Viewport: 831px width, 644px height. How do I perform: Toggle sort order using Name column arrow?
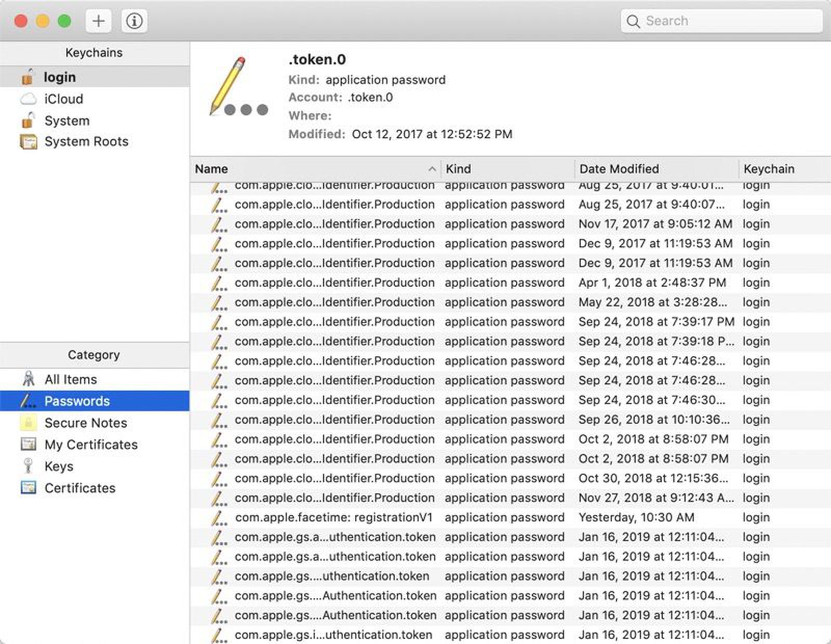coord(432,169)
